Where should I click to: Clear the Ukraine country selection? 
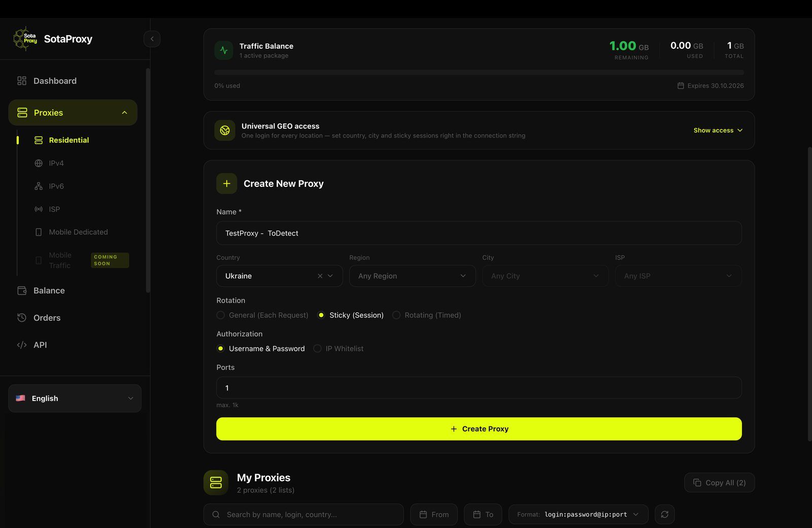coord(320,276)
